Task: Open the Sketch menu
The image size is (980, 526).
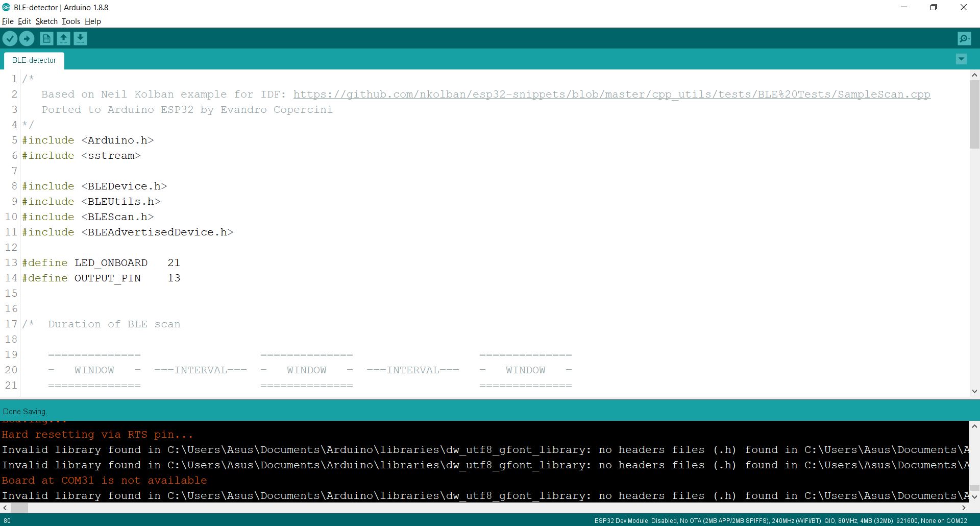Action: [x=46, y=21]
